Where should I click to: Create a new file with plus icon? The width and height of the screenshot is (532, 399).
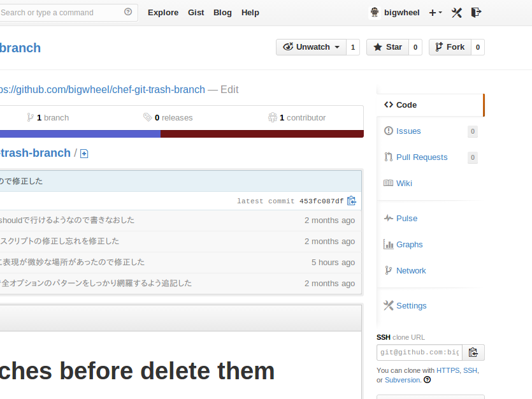(84, 154)
